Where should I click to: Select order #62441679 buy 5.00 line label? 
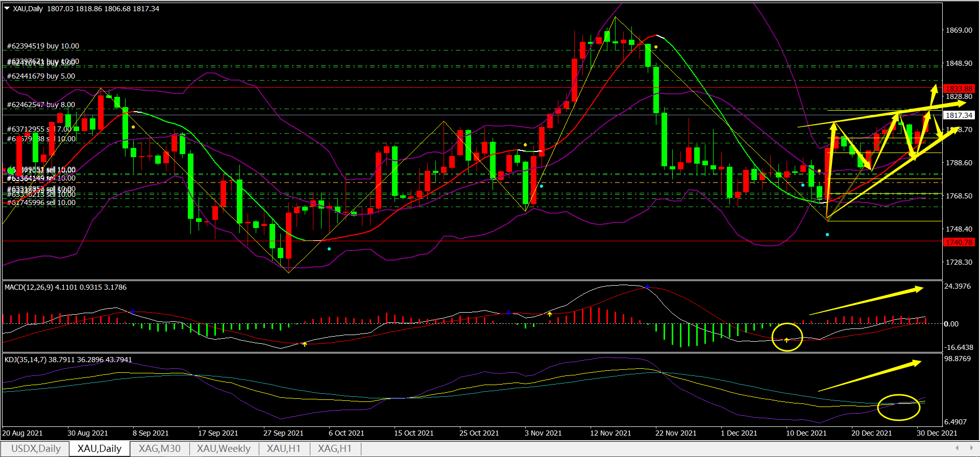click(x=41, y=76)
